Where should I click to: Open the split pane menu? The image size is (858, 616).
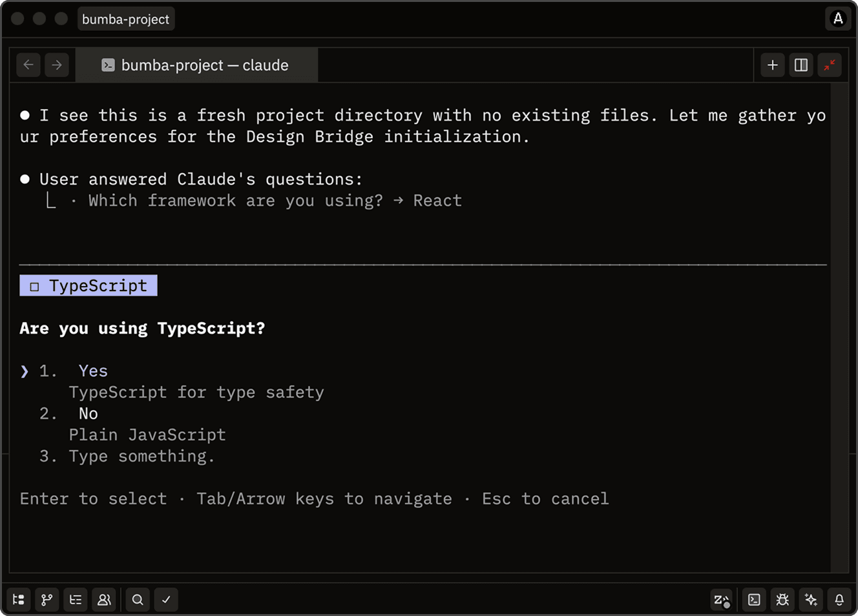[x=801, y=65]
